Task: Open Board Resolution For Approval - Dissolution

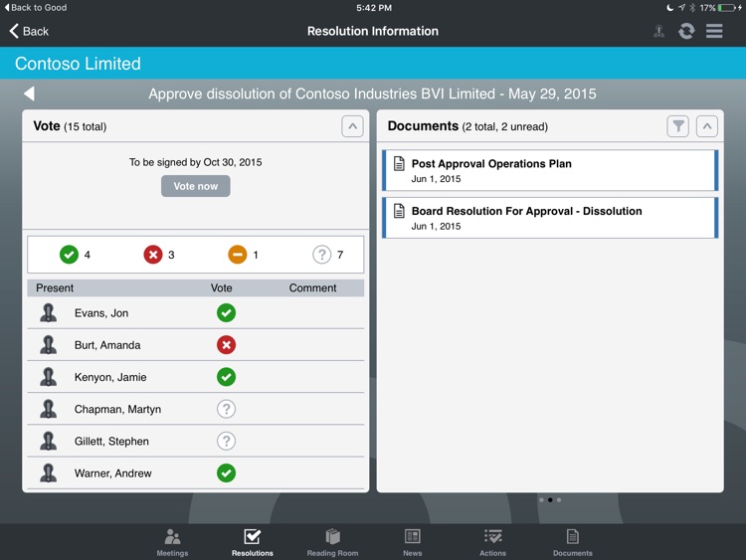Action: point(550,218)
